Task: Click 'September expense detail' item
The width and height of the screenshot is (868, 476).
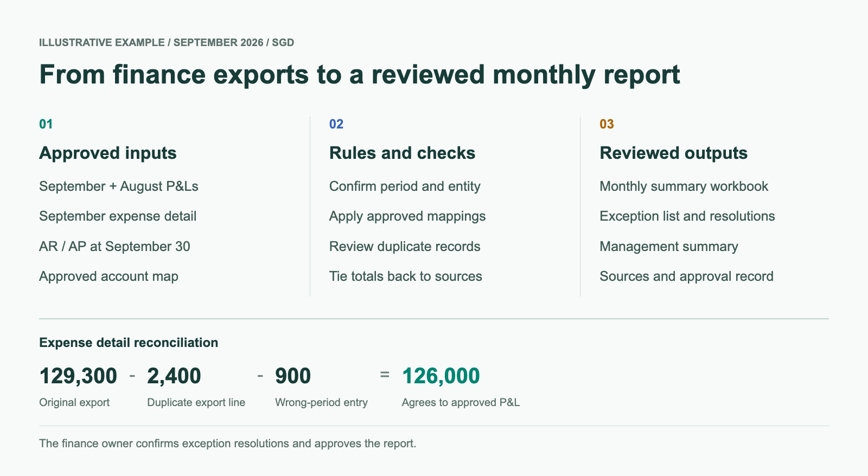Action: click(x=118, y=216)
